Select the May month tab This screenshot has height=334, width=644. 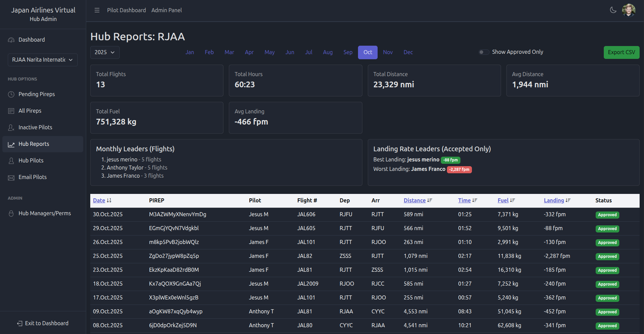pos(269,52)
